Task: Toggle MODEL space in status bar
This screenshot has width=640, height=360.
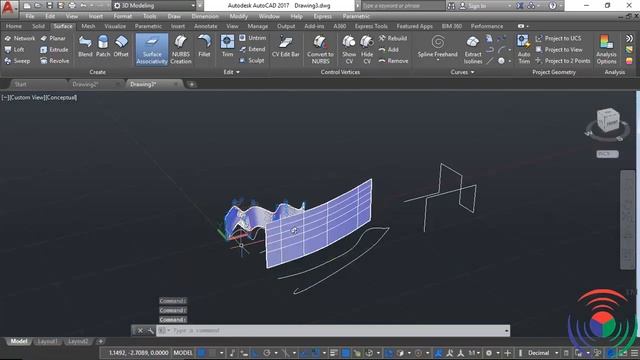Action: tap(183, 353)
